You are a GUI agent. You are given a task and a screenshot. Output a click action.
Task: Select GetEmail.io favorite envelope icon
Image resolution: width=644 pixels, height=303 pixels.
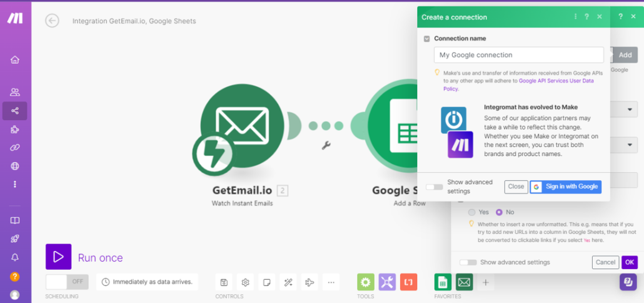click(x=464, y=282)
